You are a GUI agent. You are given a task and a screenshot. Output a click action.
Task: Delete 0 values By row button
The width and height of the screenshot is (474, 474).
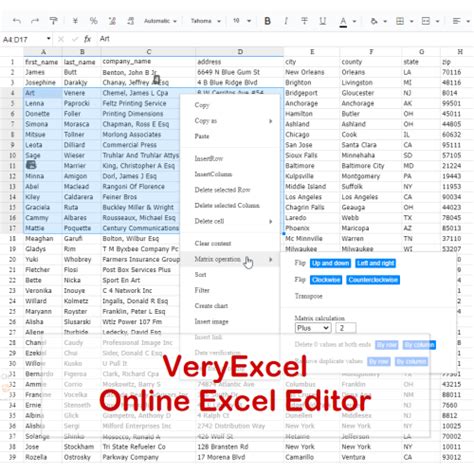387,345
